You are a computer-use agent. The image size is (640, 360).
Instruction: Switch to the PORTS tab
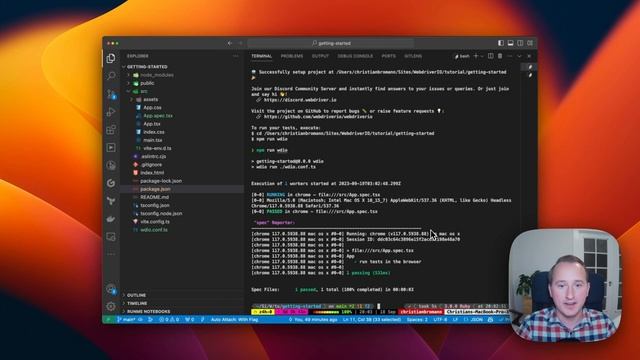389,56
